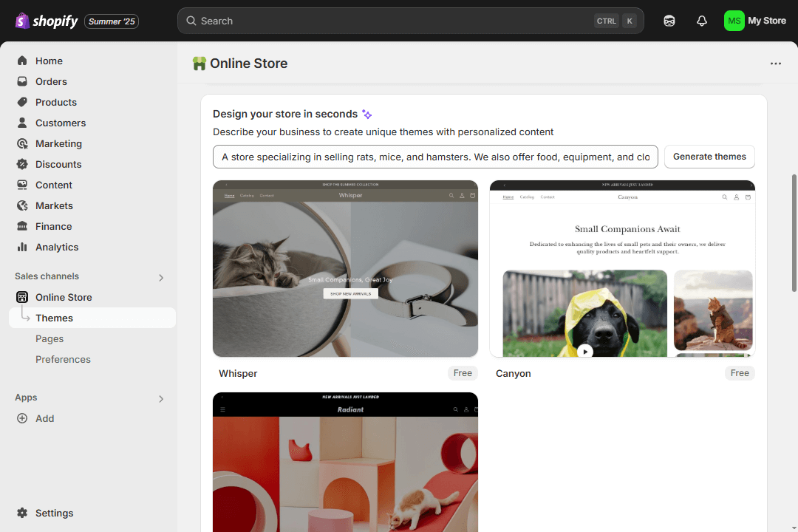Open the three-dot more actions menu
Viewport: 798px width, 532px height.
coord(775,64)
